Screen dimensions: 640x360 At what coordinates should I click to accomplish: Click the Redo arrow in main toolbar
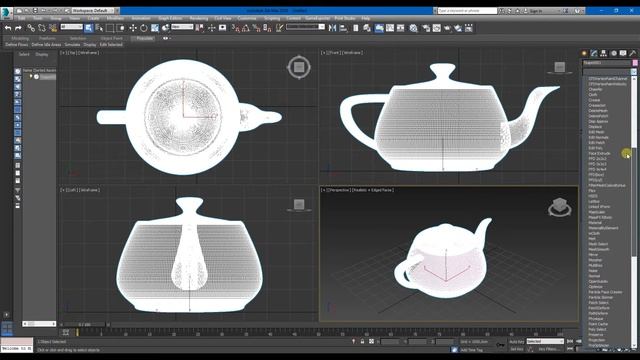18,28
